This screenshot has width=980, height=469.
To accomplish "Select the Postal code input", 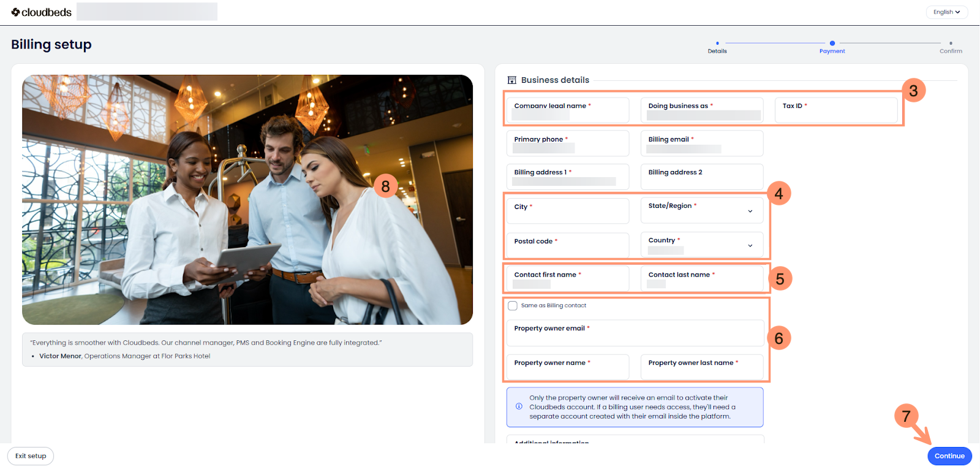I will pos(567,246).
